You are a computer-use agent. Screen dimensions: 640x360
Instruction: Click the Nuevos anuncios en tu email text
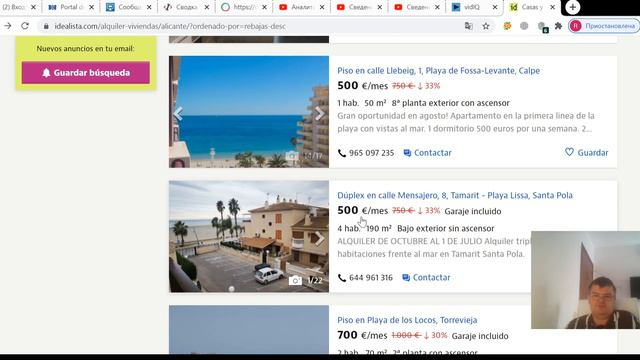coord(85,49)
